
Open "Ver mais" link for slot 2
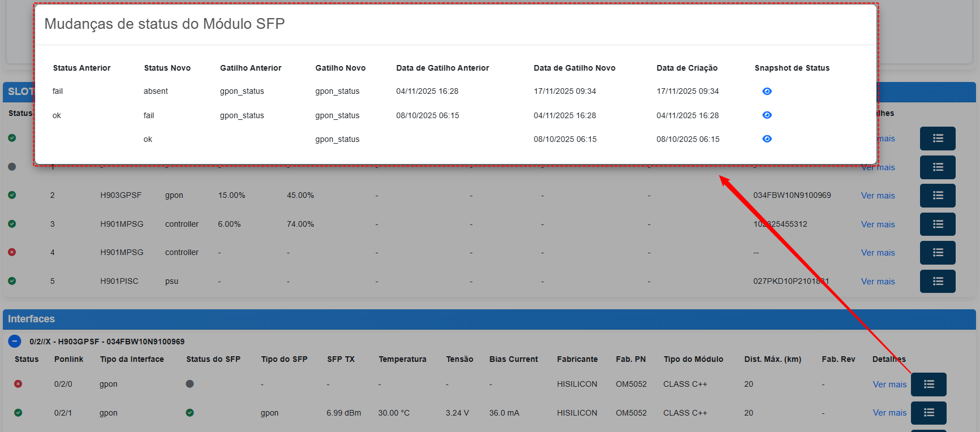tap(878, 196)
